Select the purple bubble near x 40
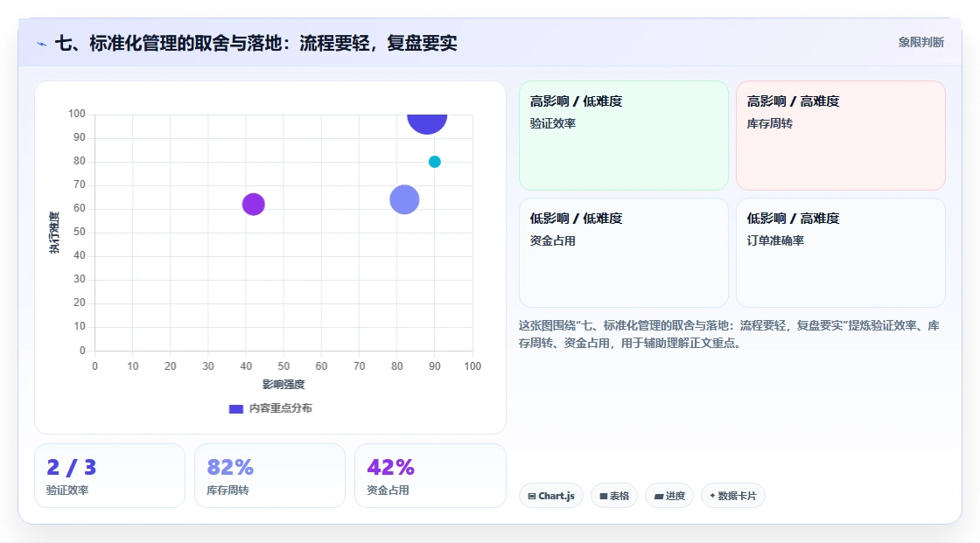 pyautogui.click(x=253, y=205)
